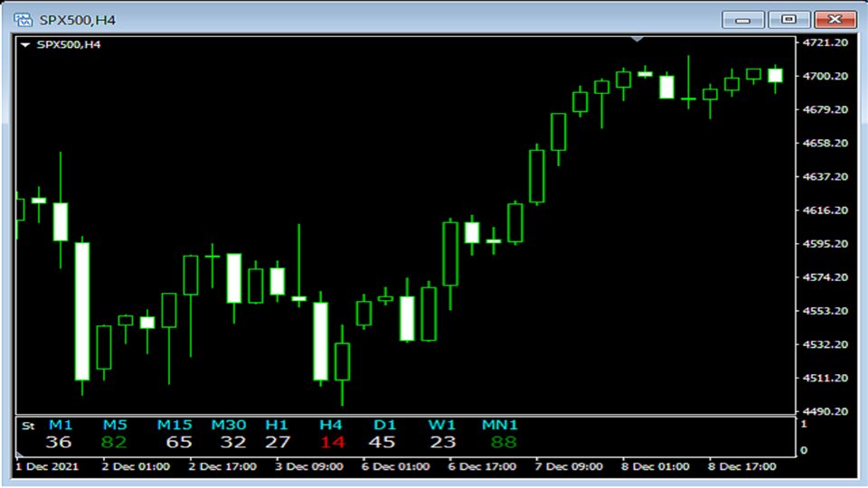Click the M1 value 36
Viewport: 868px width, 488px height.
coord(59,442)
